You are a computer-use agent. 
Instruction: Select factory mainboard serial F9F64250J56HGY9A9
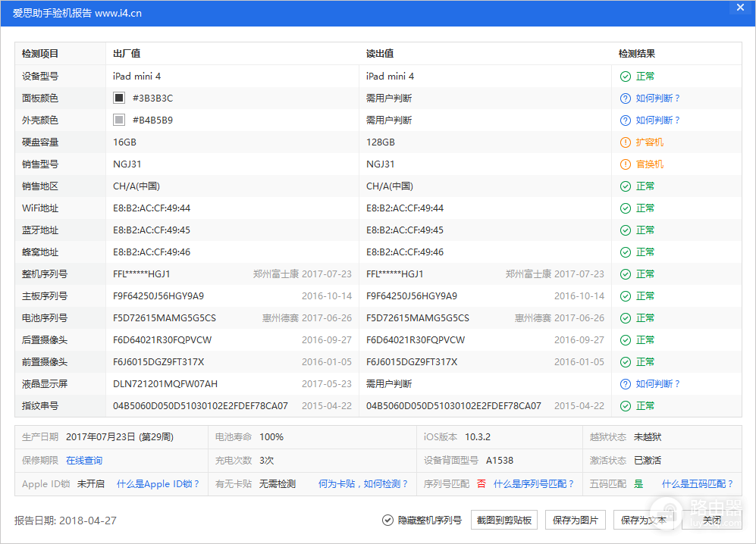point(158,296)
